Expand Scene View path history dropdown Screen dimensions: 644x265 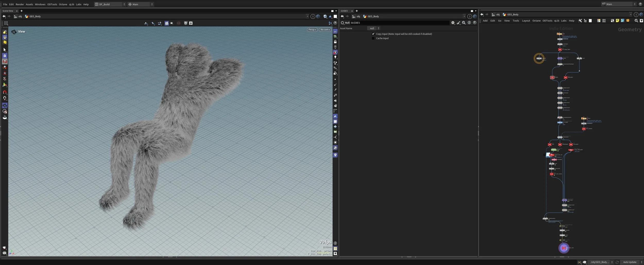[307, 16]
